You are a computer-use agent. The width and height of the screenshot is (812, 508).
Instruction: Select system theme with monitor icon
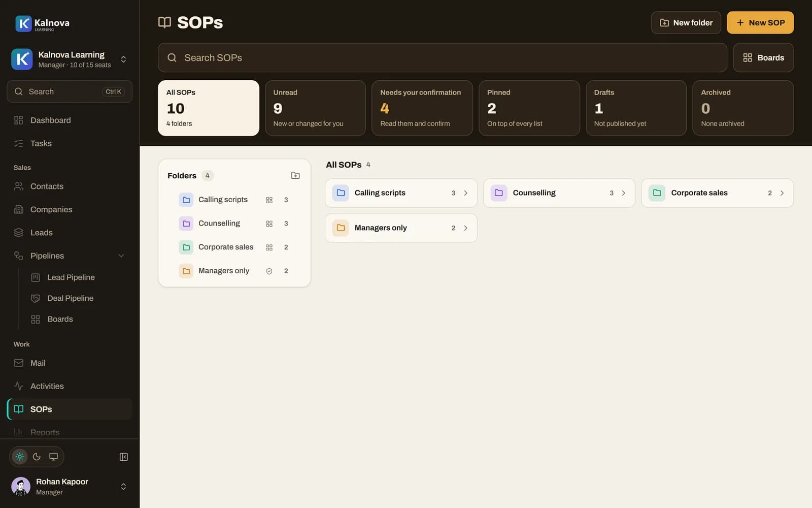coord(53,456)
